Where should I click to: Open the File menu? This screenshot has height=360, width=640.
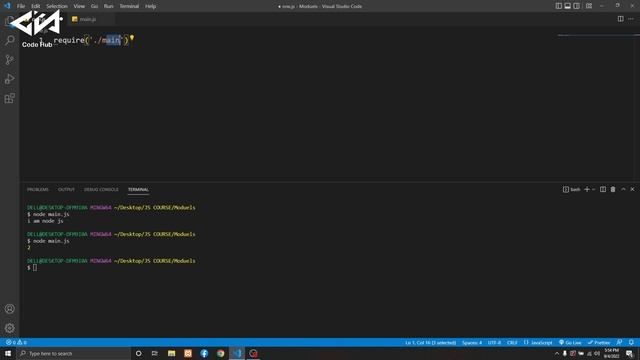click(21, 6)
